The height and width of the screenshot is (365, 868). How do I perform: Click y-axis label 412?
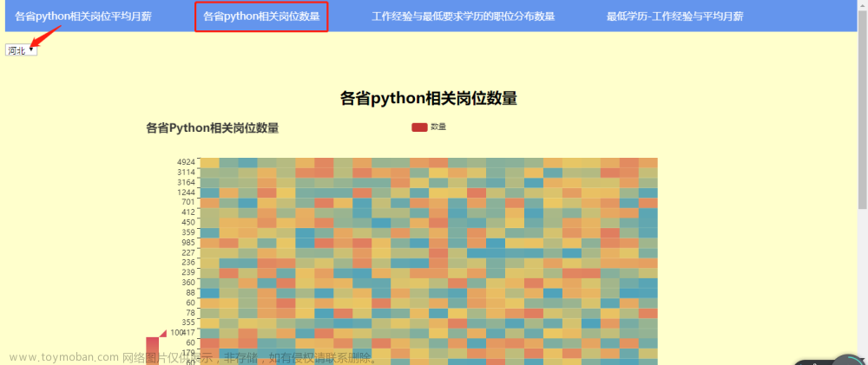188,212
